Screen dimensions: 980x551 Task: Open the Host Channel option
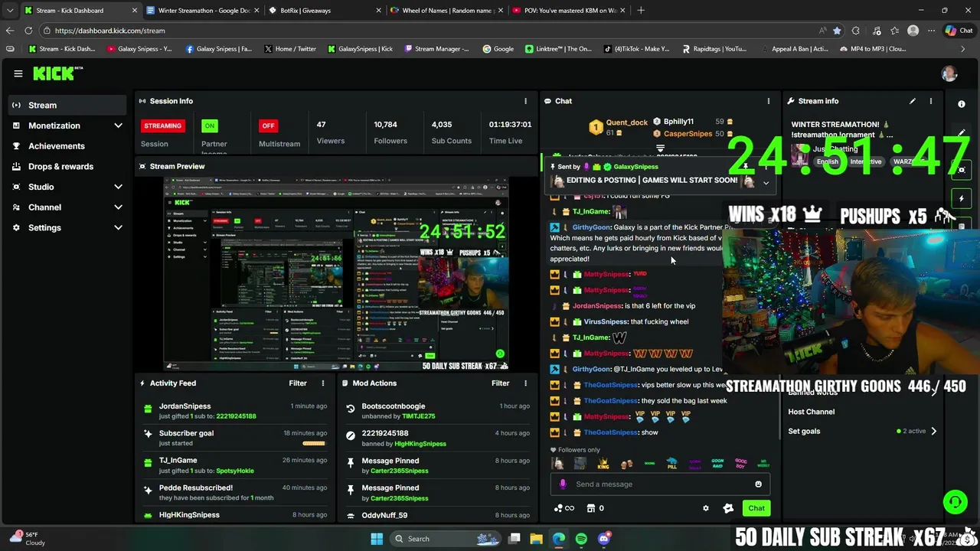[x=812, y=412]
